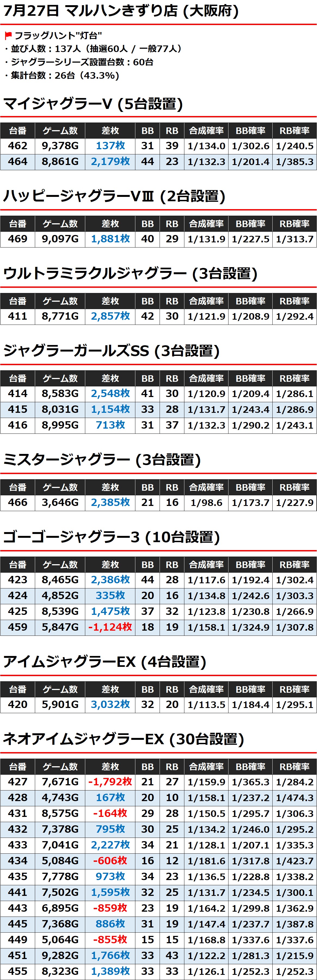Click the heading ウルトラミラクルジャグラー (3台設置)
317x980 pixels.
click(130, 274)
